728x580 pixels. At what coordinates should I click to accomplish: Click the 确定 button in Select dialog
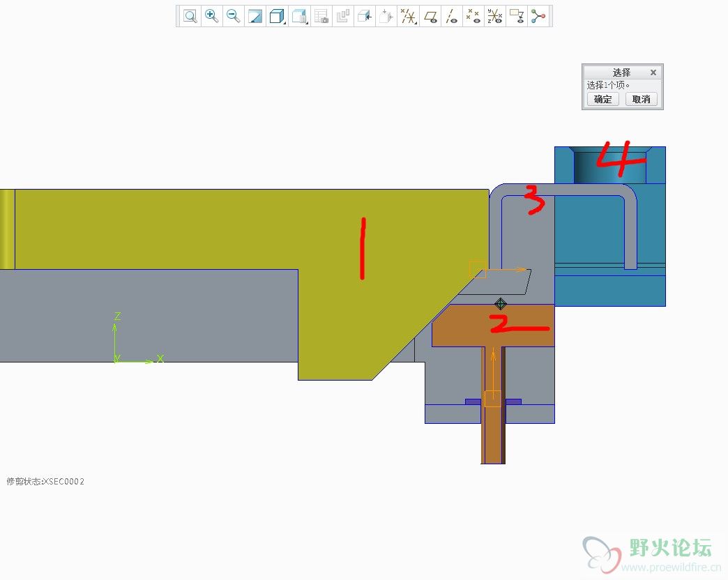tap(602, 99)
